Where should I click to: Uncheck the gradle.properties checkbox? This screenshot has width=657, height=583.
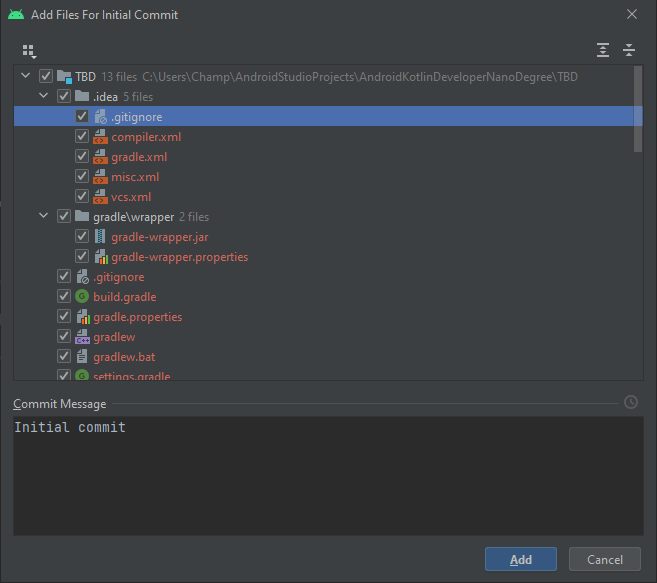coord(64,316)
